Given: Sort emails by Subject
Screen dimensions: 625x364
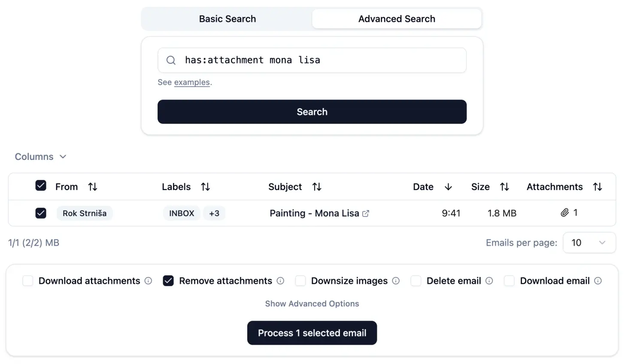Looking at the screenshot, I should [x=316, y=187].
